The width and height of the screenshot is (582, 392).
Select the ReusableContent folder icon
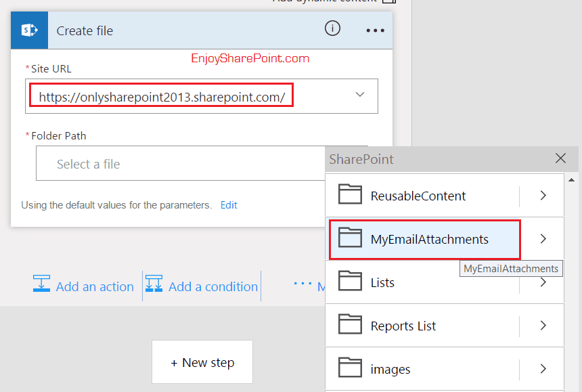click(x=350, y=194)
